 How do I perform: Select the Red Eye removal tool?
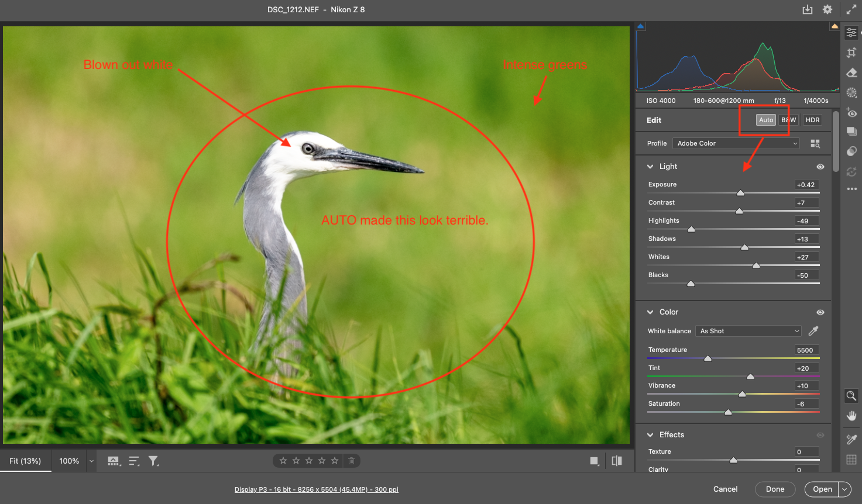(851, 112)
